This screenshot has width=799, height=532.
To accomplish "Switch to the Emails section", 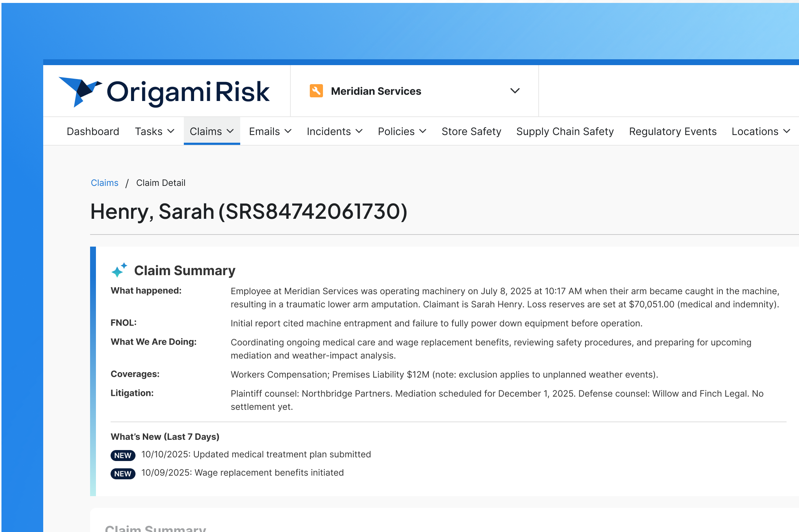I will pyautogui.click(x=270, y=131).
